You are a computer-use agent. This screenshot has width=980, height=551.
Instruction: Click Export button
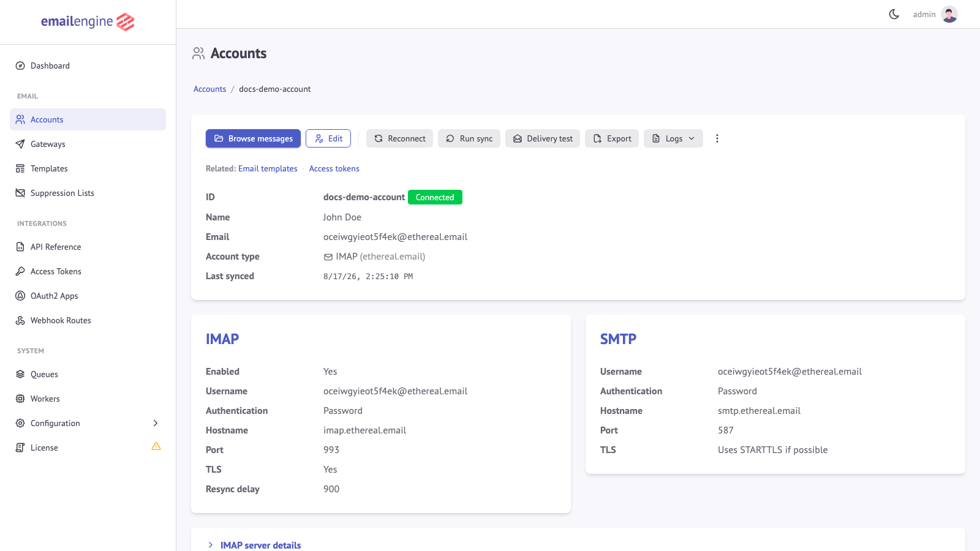point(612,138)
